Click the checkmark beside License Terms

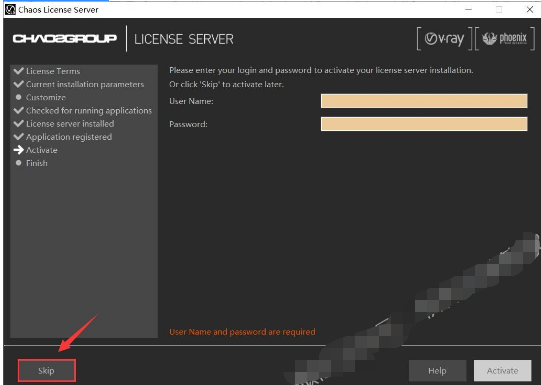click(18, 71)
